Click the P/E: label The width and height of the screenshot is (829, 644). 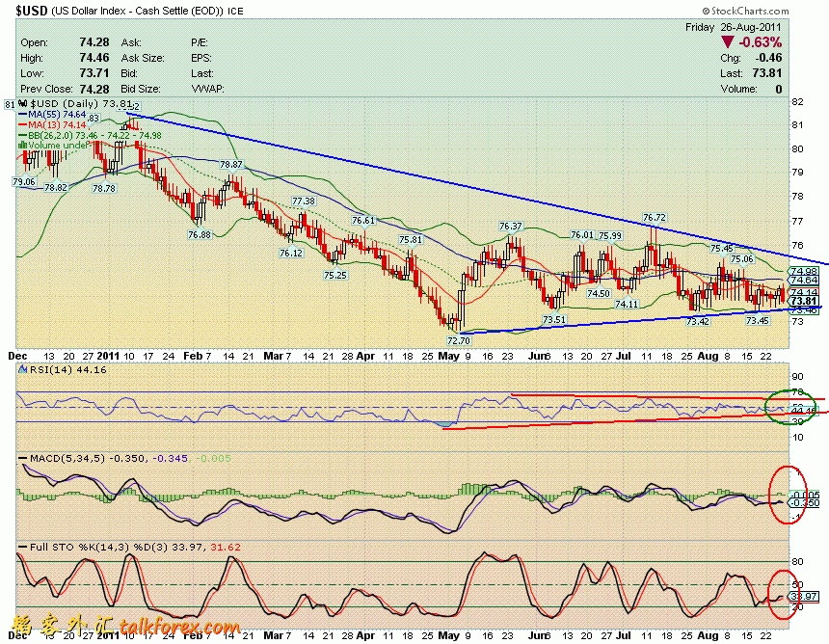(x=200, y=42)
